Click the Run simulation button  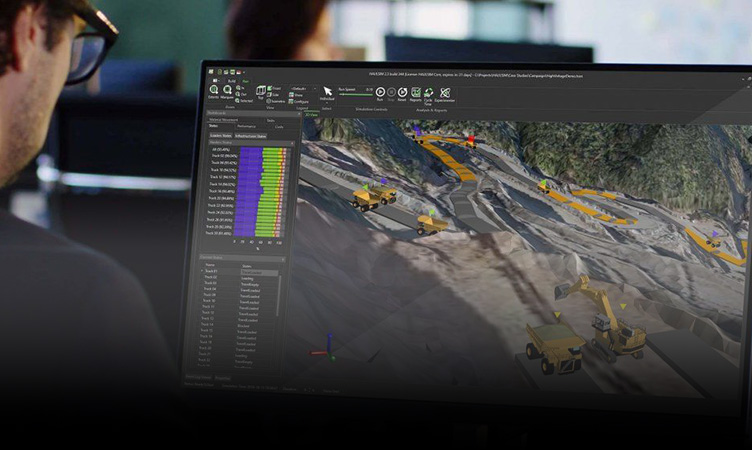[380, 94]
